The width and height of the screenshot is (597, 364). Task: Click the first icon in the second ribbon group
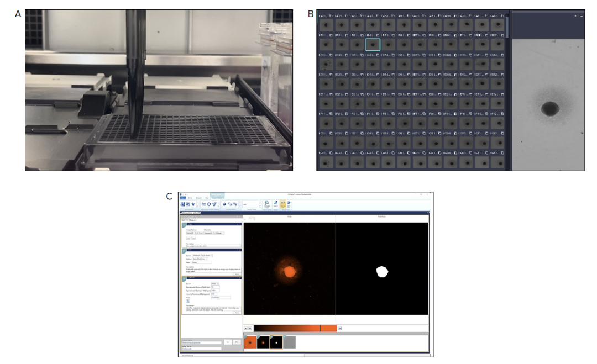tap(203, 204)
